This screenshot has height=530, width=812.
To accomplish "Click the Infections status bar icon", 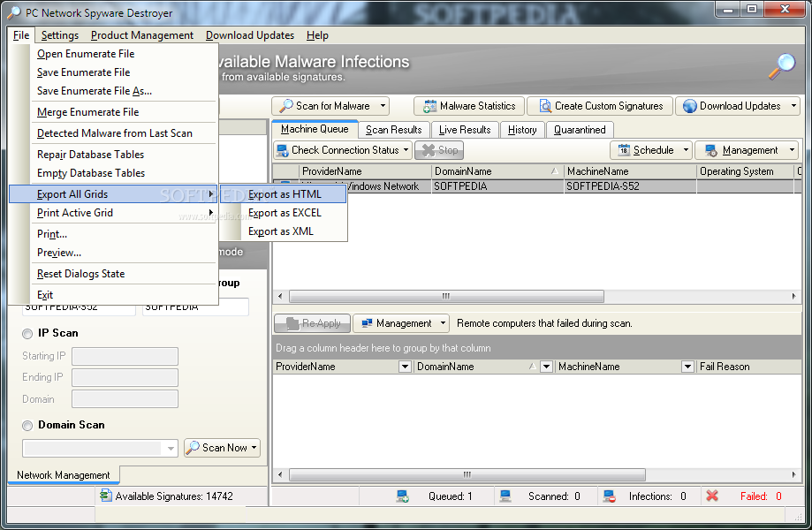I will (609, 496).
